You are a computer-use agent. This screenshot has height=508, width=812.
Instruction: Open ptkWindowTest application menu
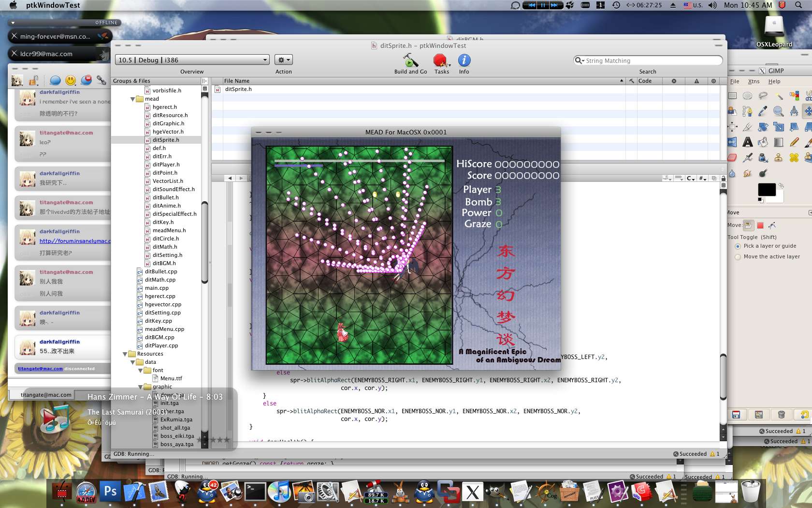pos(53,5)
